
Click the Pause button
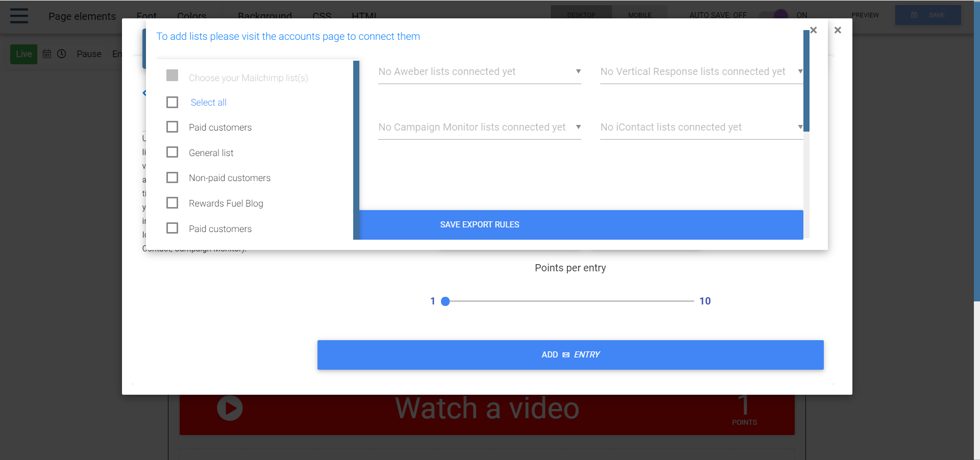point(89,54)
